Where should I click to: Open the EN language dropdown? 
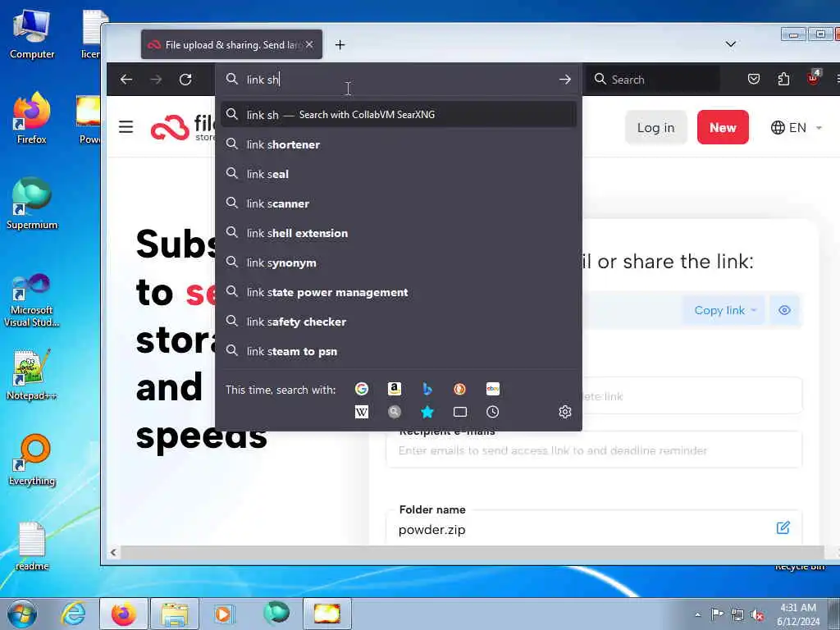(796, 127)
